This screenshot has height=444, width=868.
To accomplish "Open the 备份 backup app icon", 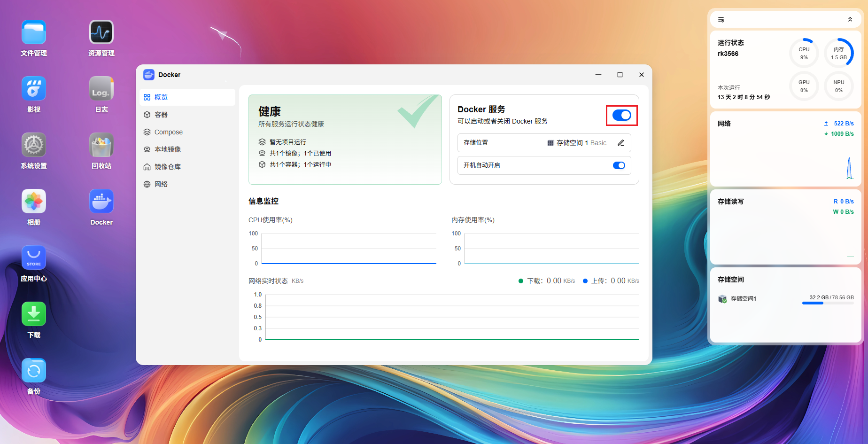I will click(x=34, y=371).
